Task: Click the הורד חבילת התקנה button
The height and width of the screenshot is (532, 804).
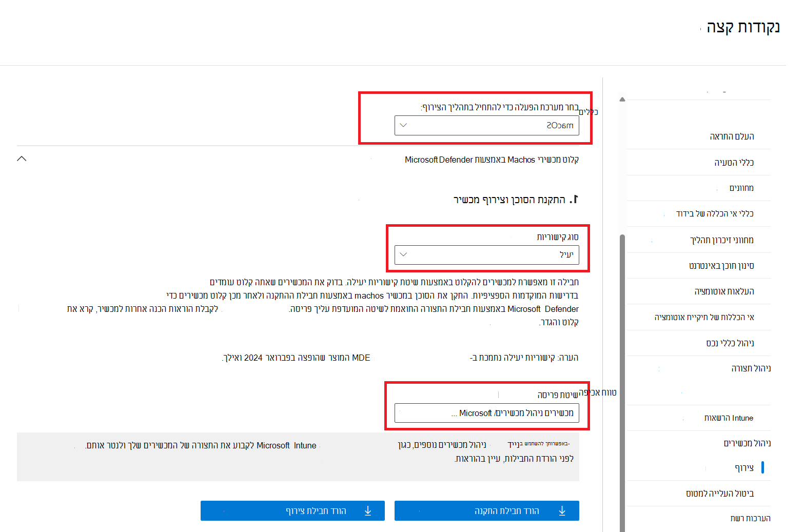Action: (486, 510)
